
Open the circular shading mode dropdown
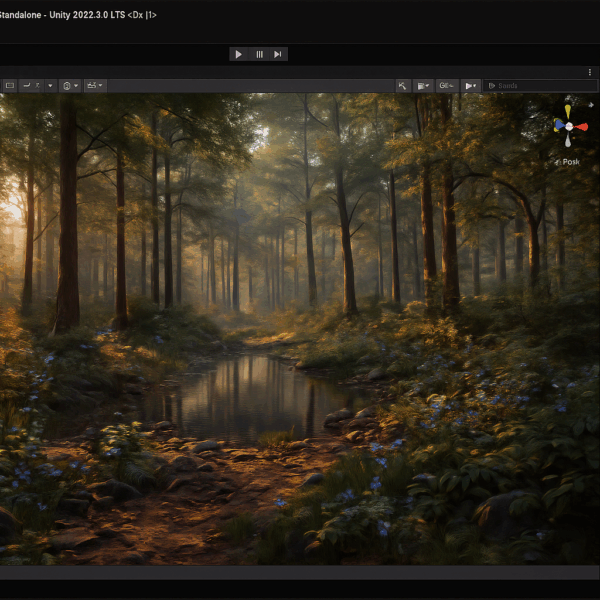[70, 85]
